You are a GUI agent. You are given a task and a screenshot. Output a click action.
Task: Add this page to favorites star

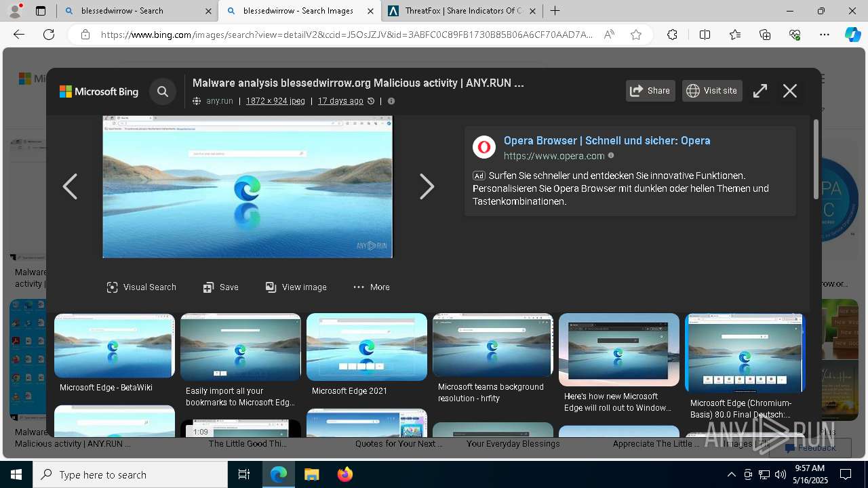click(x=636, y=35)
